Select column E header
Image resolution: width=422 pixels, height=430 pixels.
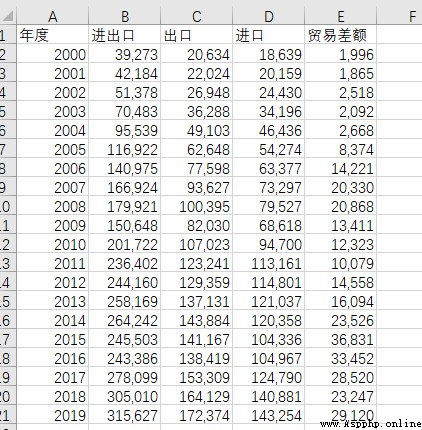341,16
